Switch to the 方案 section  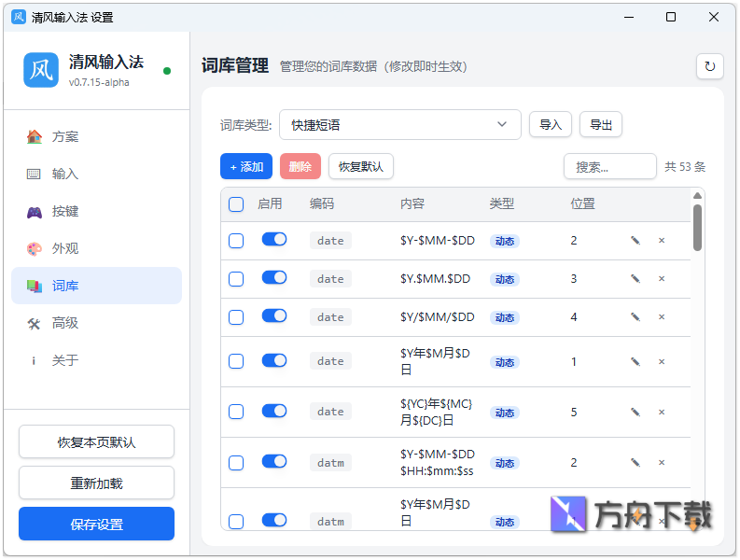pyautogui.click(x=96, y=137)
